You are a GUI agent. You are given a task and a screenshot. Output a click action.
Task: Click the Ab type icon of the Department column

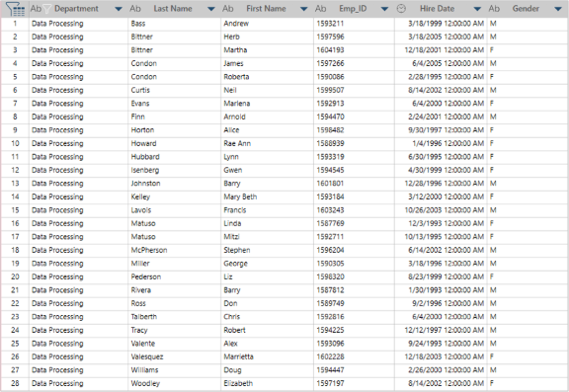coord(36,8)
